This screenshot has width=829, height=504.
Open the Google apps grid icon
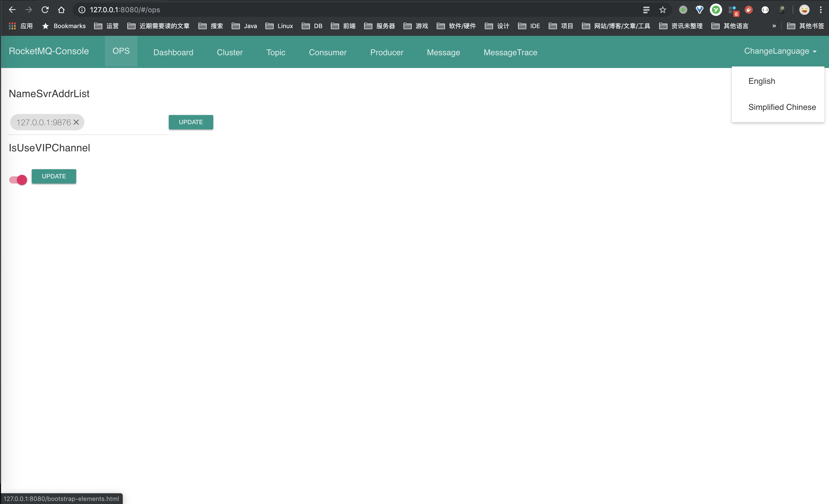(x=12, y=26)
